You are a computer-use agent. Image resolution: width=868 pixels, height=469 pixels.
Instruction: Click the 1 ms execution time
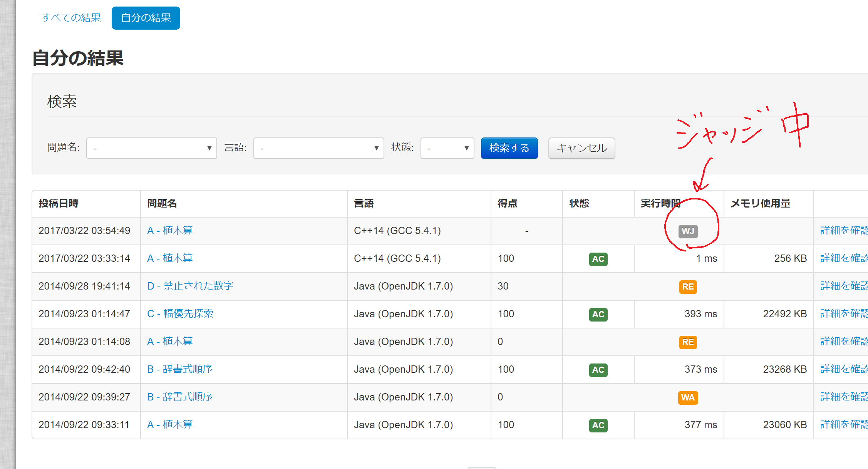pyautogui.click(x=707, y=258)
